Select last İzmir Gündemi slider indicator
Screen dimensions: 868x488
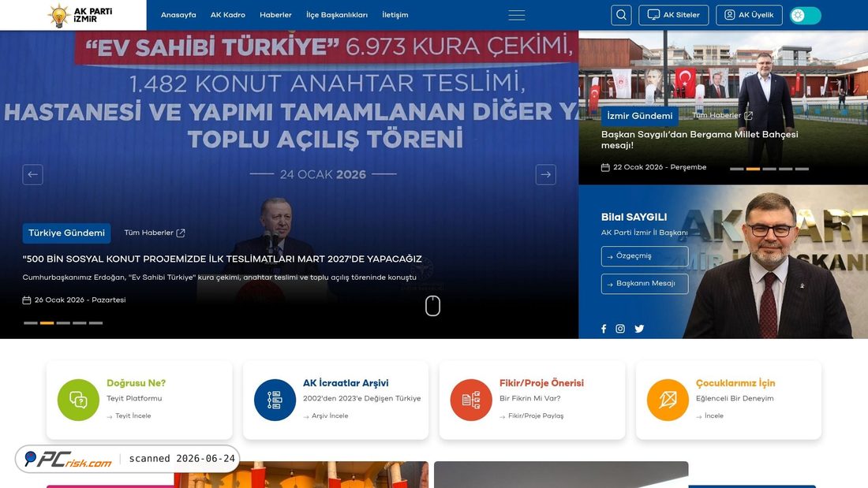point(803,169)
